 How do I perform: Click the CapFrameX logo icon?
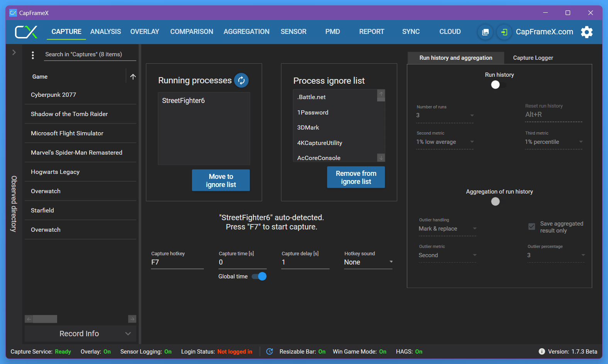[26, 32]
